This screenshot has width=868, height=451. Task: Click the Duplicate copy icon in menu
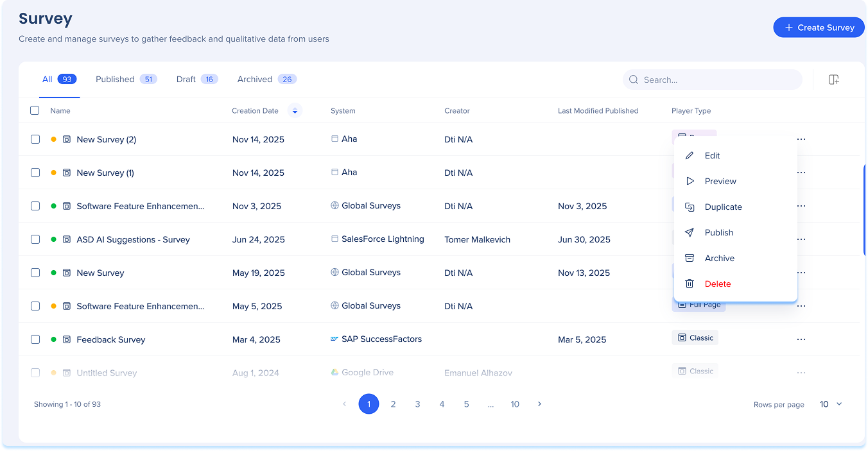[690, 207]
